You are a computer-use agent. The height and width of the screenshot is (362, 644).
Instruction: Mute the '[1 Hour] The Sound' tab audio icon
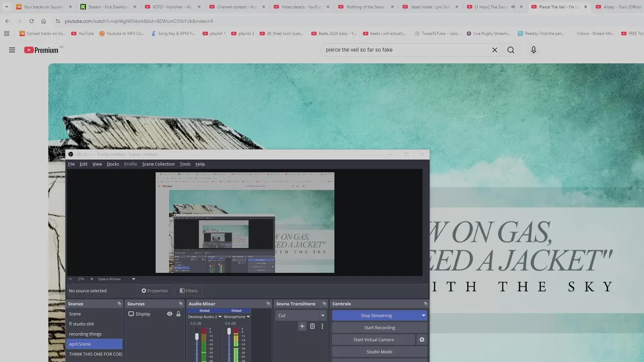coord(513,7)
